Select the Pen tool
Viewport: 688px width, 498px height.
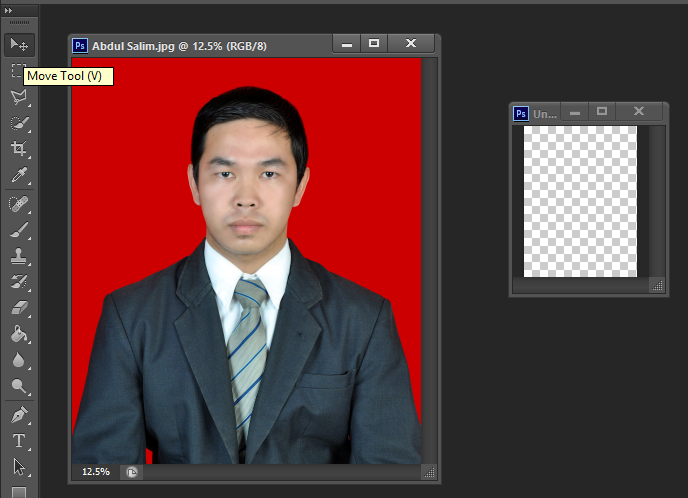coord(19,415)
